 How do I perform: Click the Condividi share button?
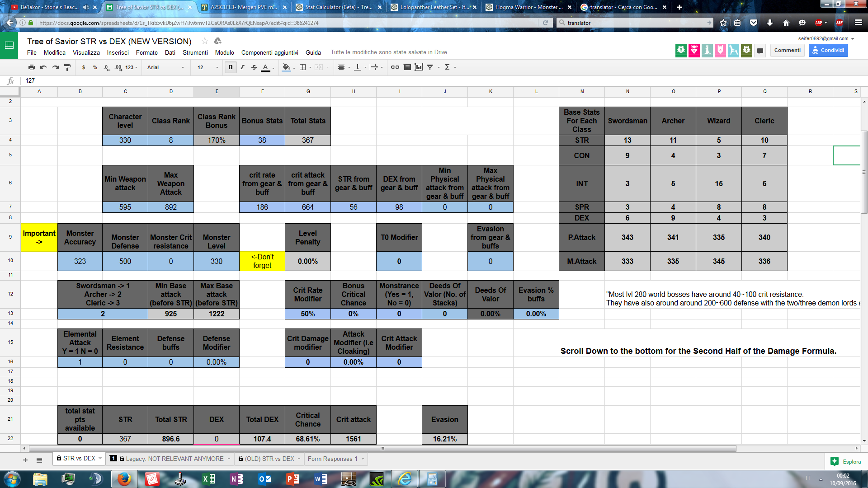point(828,50)
